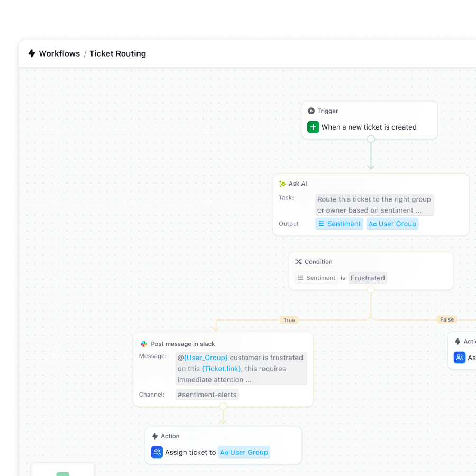Select the Ticket Routing breadcrumb item

117,53
